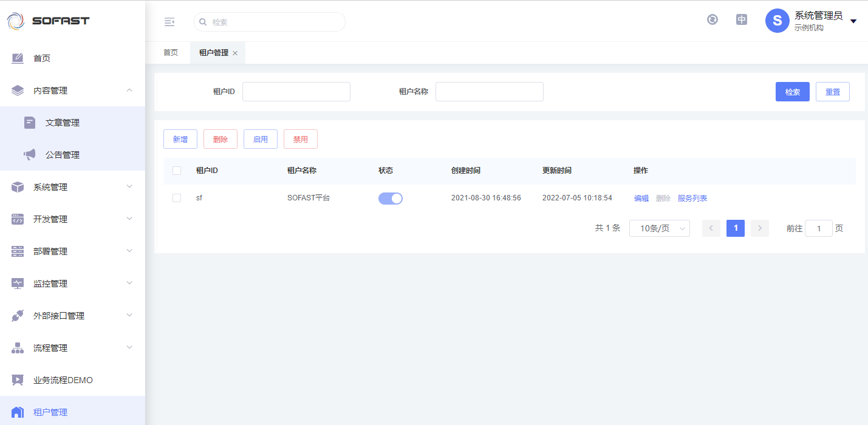Open the 服务列表 link for SOFAST平台

tap(692, 199)
